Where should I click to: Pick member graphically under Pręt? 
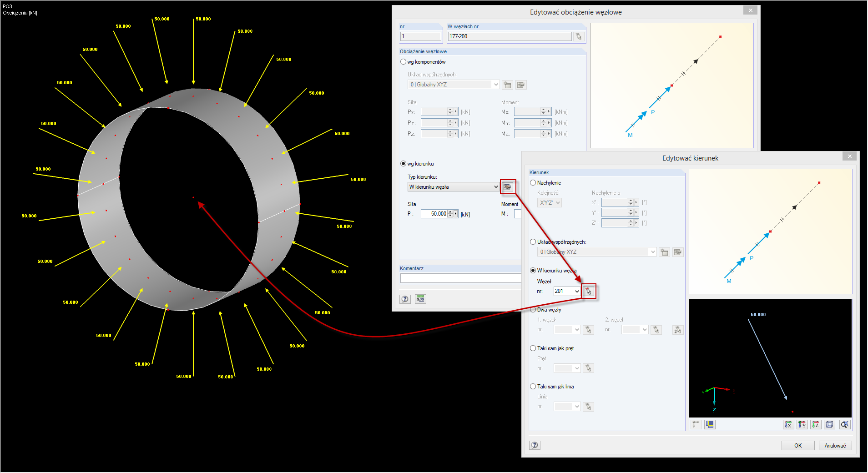coord(589,368)
